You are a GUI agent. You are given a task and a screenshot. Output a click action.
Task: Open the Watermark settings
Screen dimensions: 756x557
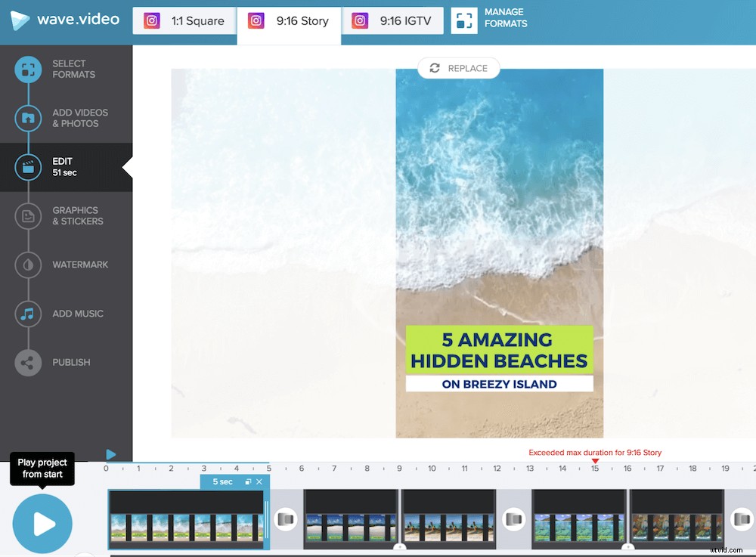pyautogui.click(x=28, y=265)
